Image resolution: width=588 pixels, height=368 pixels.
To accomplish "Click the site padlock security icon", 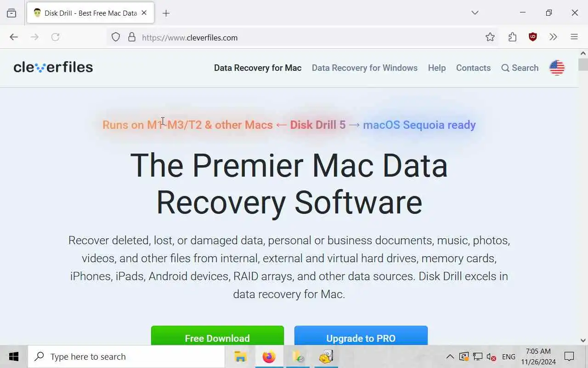I will click(x=132, y=37).
